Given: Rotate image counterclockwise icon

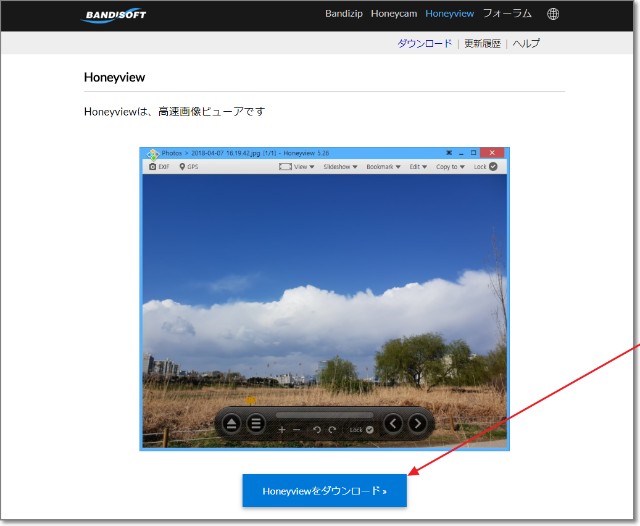Looking at the screenshot, I should tap(317, 430).
